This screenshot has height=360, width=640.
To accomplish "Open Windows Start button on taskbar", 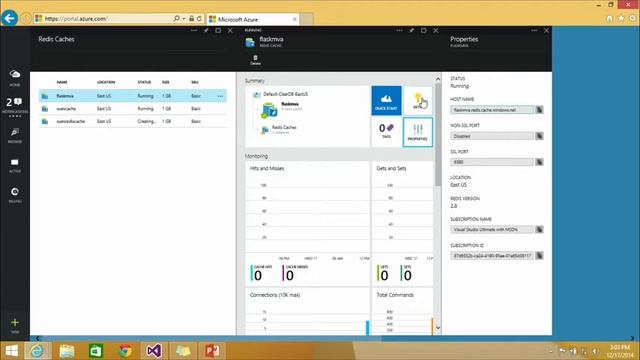I will [11, 351].
